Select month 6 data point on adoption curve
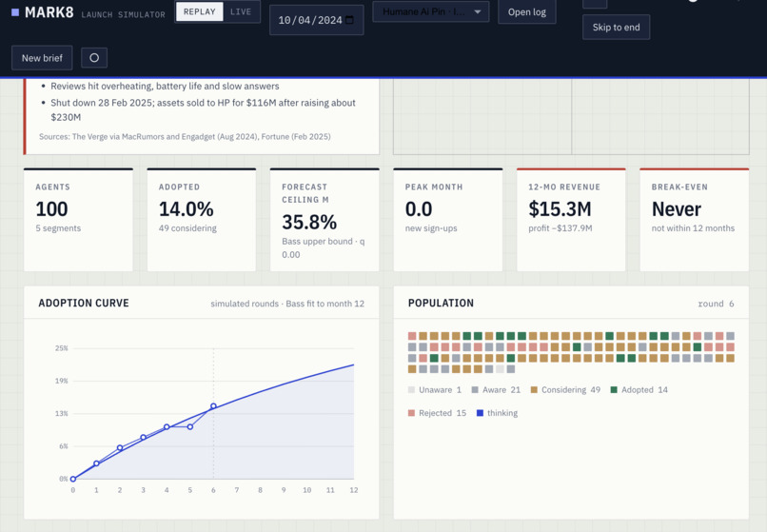Viewport: 767px width, 532px height. 214,406
